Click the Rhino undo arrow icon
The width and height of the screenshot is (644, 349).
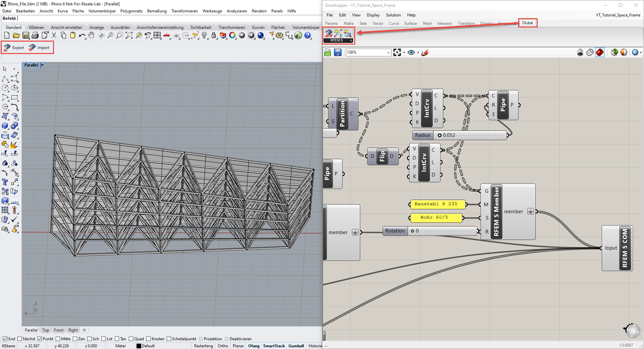[82, 36]
